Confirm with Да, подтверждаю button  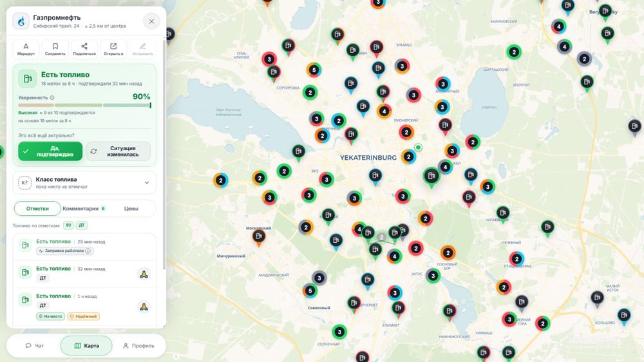pyautogui.click(x=50, y=151)
